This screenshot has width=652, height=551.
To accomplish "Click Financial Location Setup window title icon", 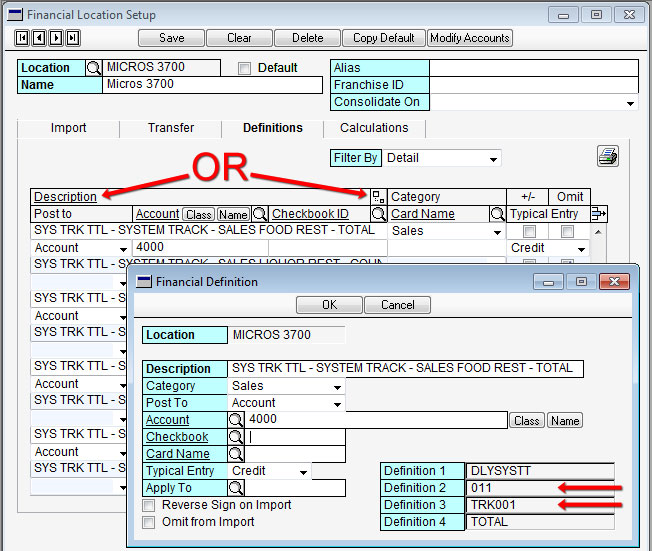I will (15, 15).
